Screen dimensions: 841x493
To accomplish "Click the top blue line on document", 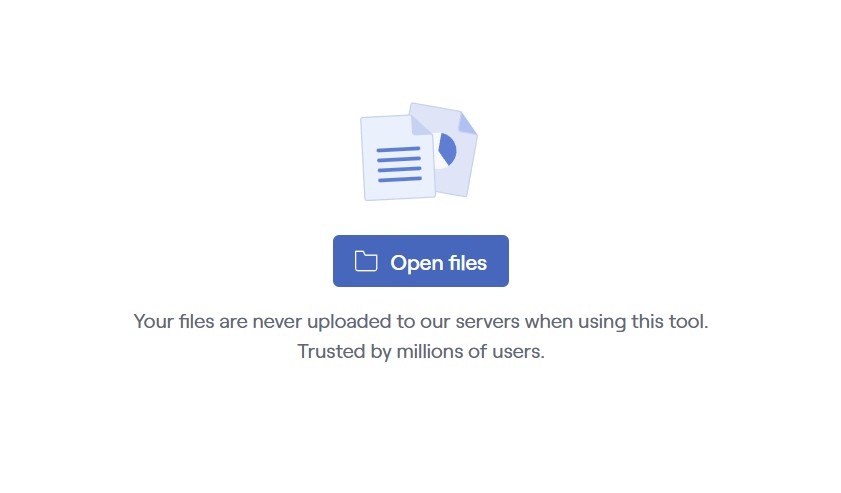I will click(x=399, y=150).
